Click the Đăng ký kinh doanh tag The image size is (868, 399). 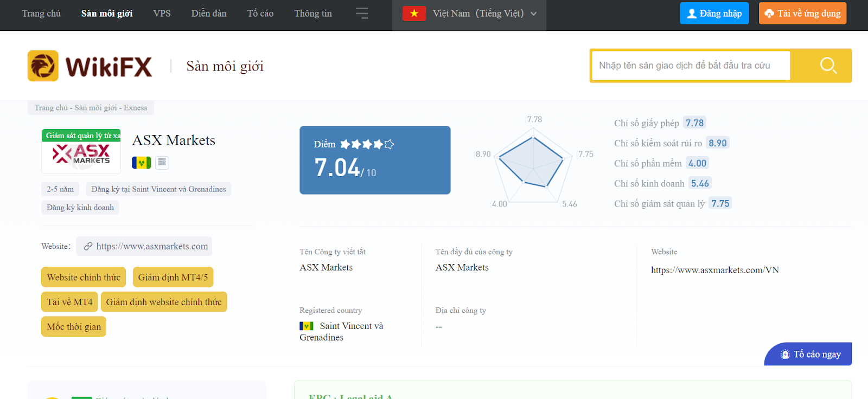tap(80, 208)
